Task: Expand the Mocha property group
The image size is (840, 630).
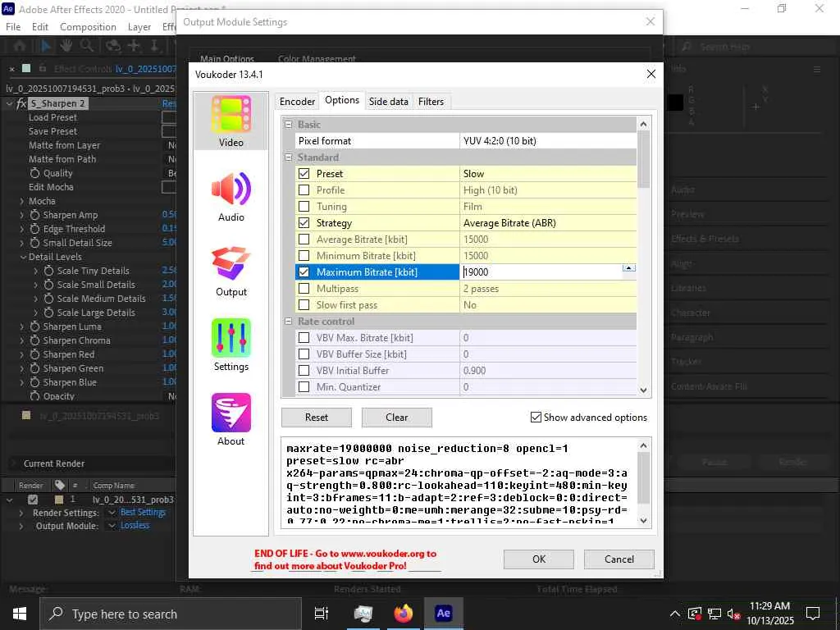Action: (x=22, y=202)
